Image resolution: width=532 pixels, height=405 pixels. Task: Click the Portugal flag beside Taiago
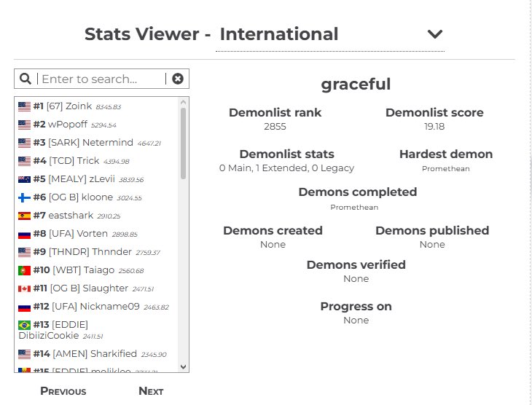[x=24, y=270]
